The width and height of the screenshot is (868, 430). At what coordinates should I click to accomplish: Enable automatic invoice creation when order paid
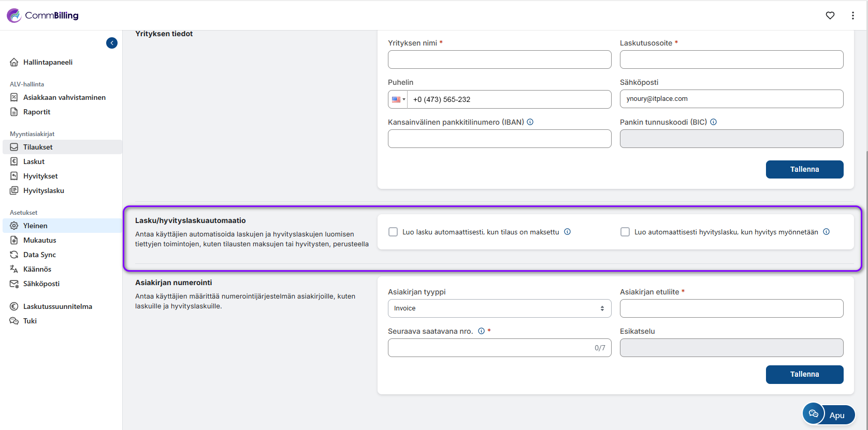[x=393, y=232]
